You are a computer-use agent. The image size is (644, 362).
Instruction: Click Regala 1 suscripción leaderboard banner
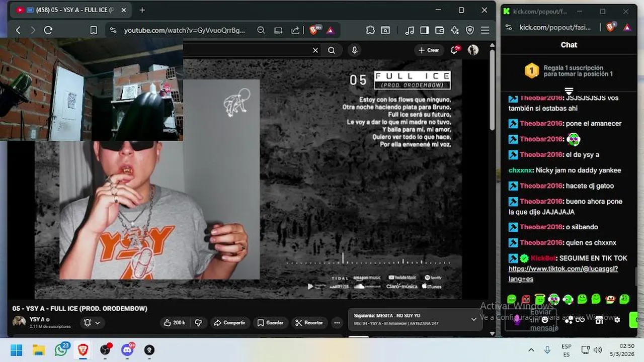pos(569,71)
